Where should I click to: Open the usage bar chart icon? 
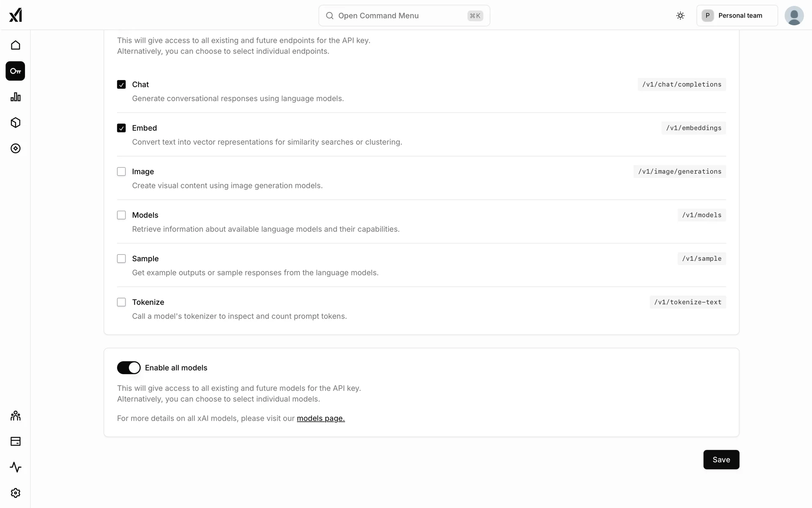16,97
